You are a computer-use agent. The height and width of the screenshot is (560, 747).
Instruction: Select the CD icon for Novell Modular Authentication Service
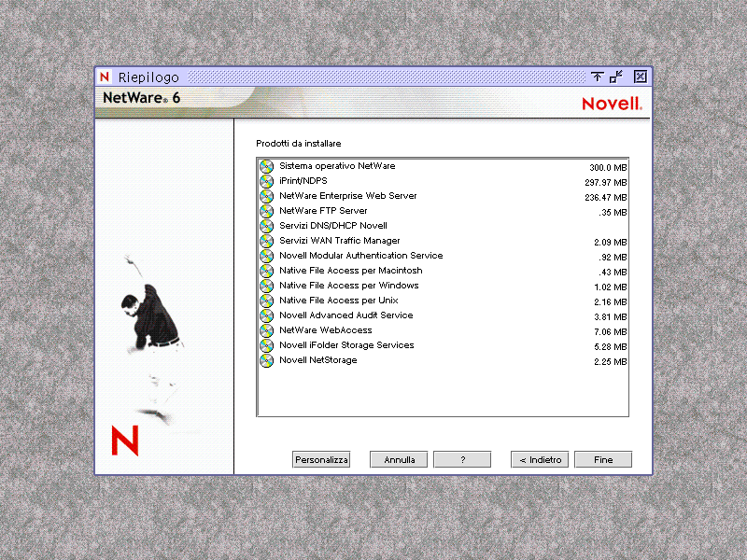click(x=267, y=256)
